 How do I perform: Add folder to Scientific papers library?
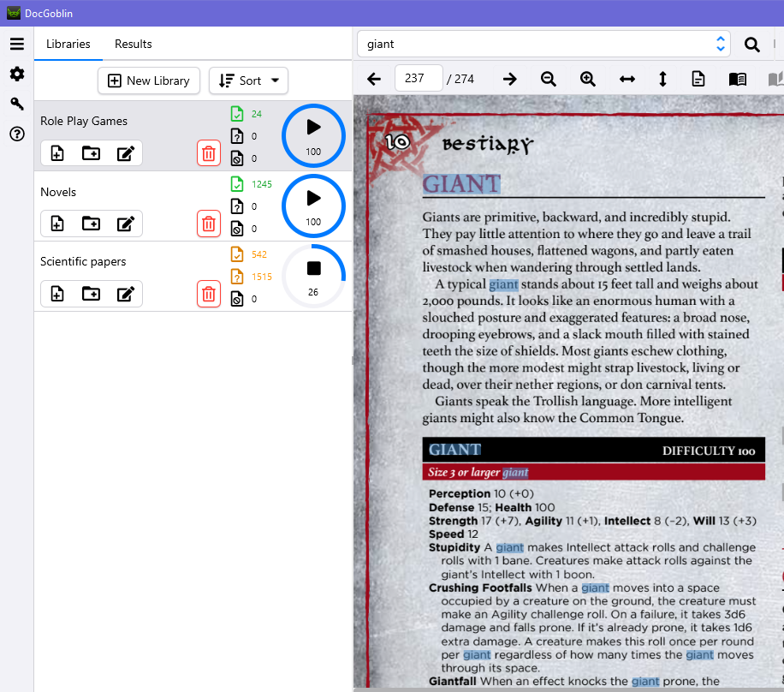tap(91, 294)
